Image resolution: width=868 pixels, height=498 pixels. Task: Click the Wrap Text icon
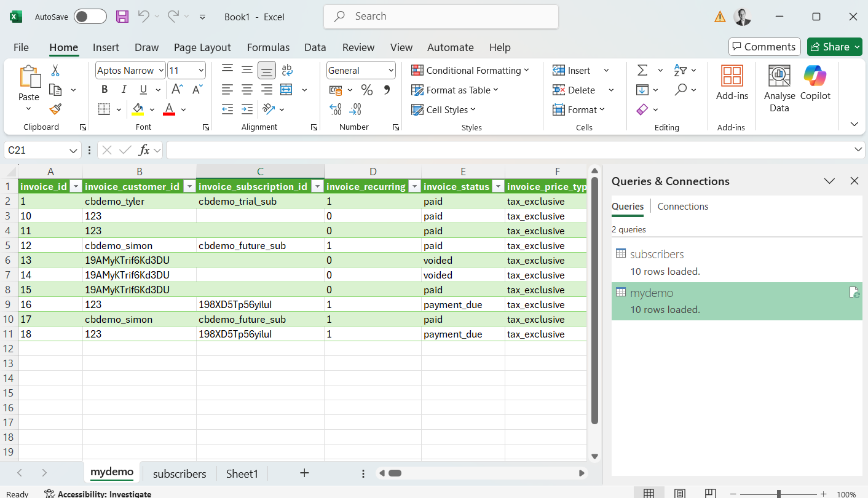coord(286,70)
